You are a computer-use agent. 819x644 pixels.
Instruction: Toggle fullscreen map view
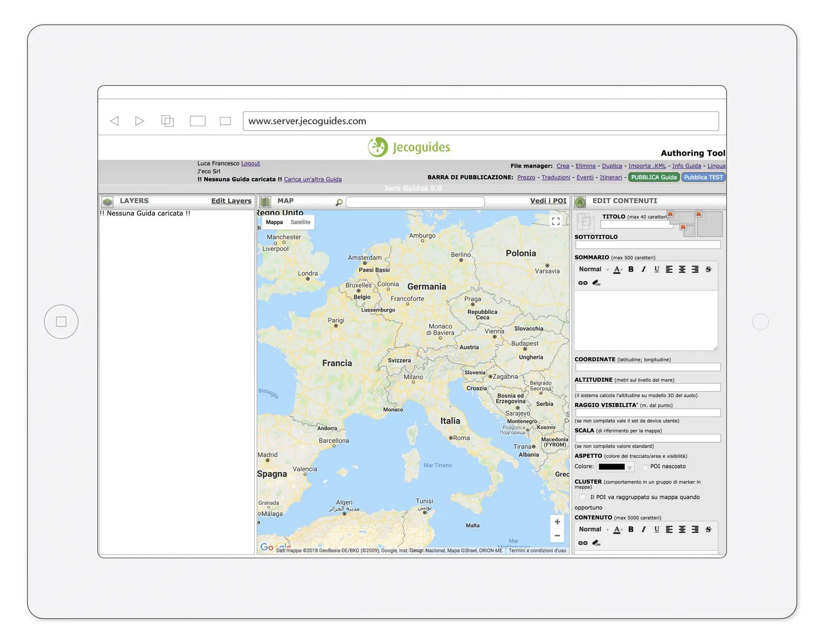coord(555,221)
